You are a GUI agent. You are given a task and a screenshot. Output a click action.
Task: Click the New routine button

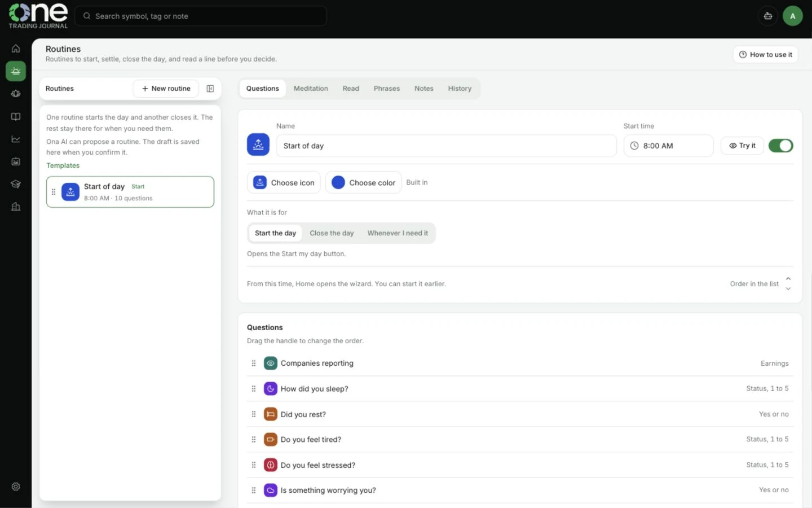click(x=166, y=89)
